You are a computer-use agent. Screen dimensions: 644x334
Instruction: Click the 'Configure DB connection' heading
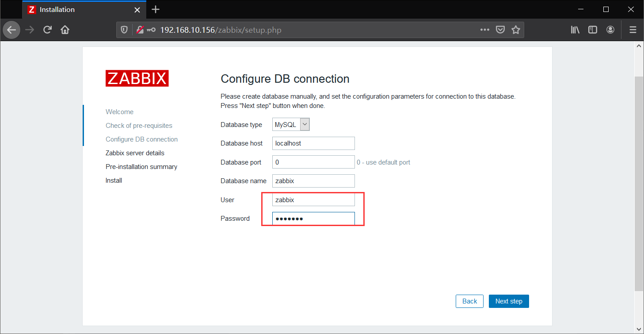[285, 79]
